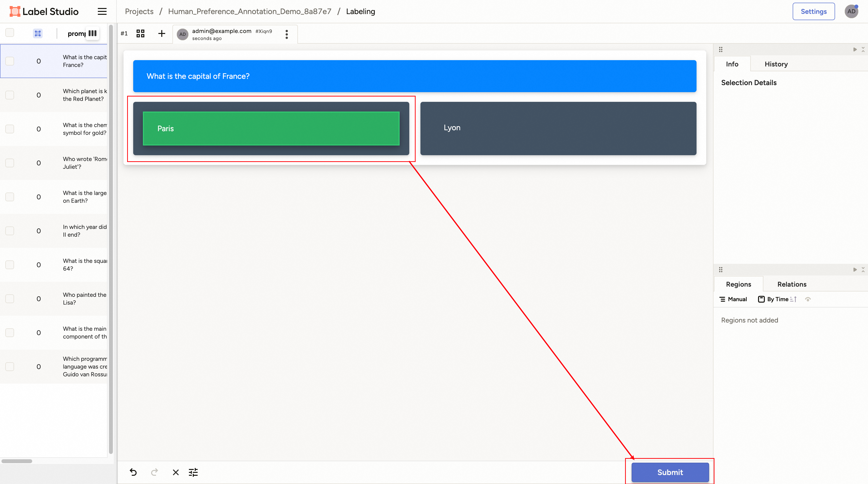Switch to the Relations tab
The height and width of the screenshot is (484, 868).
[791, 284]
